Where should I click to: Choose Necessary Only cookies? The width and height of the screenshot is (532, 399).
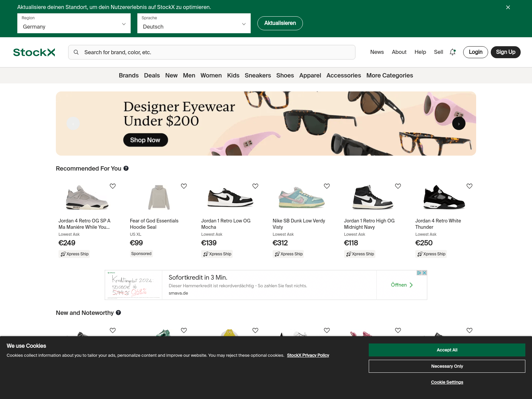coord(447,366)
